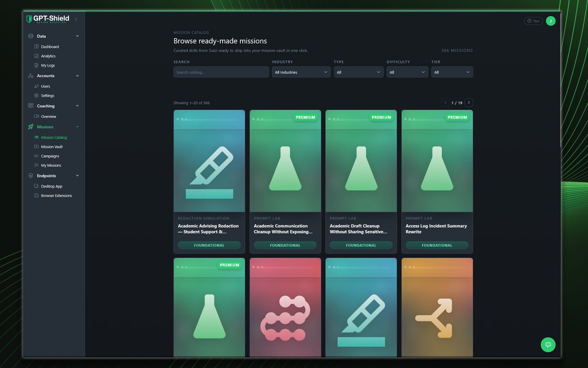Click the My Missions flag icon
Viewport: 588px width, 368px height.
(x=37, y=165)
